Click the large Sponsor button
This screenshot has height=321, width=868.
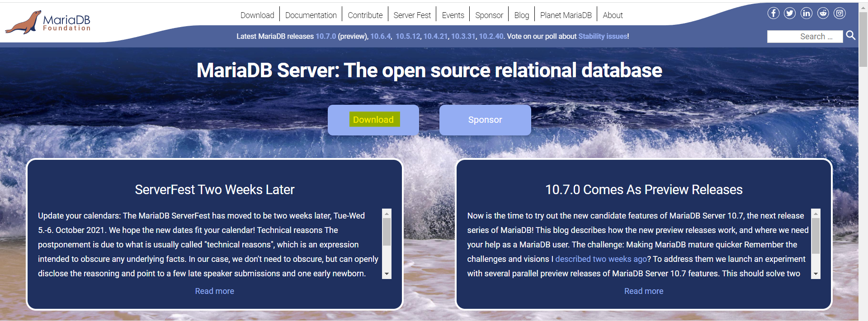coord(485,120)
